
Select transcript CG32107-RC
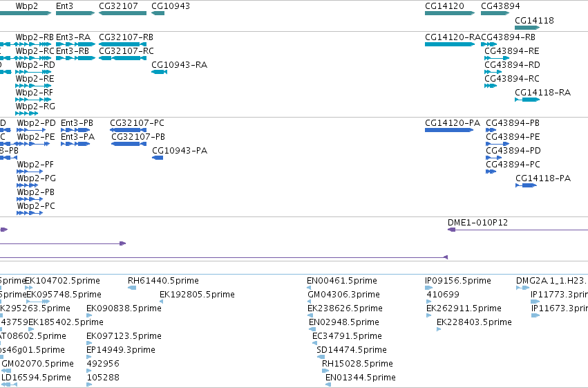coord(122,58)
